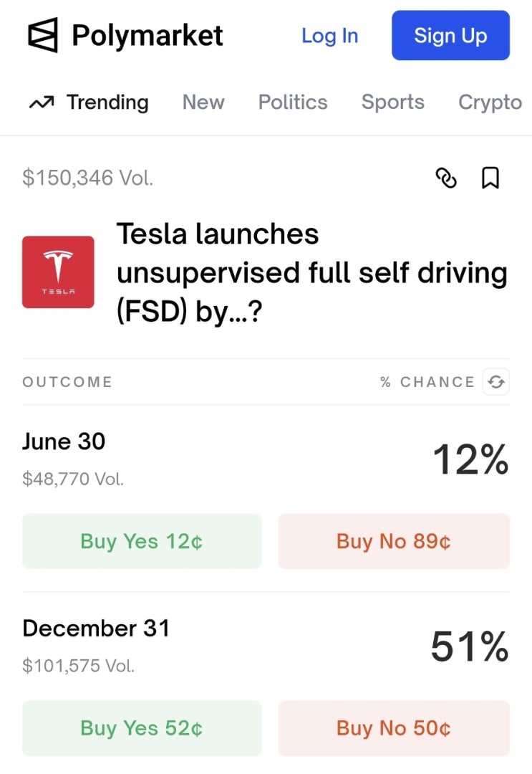The width and height of the screenshot is (532, 774).
Task: Buy Yes at 52¢ for December 31
Action: coord(142,728)
